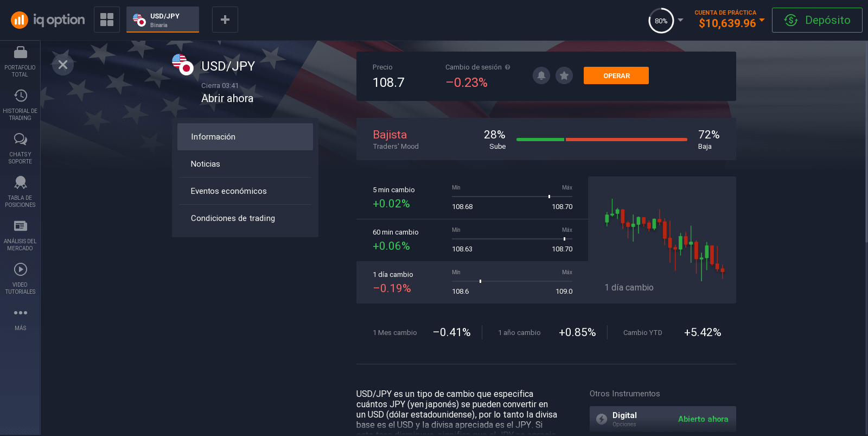Screen dimensions: 868x436
Task: Click the 80% profit circle indicator
Action: [661, 21]
